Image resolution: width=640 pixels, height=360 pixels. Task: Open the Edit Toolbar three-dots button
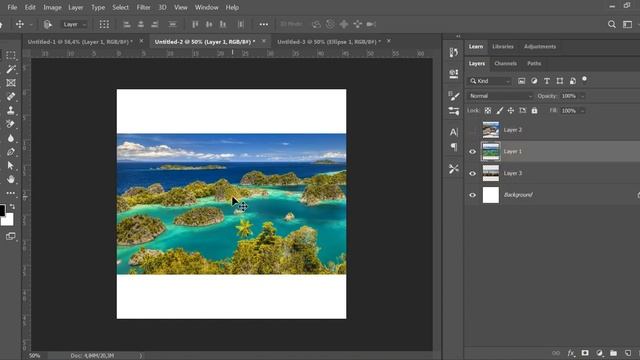11,193
